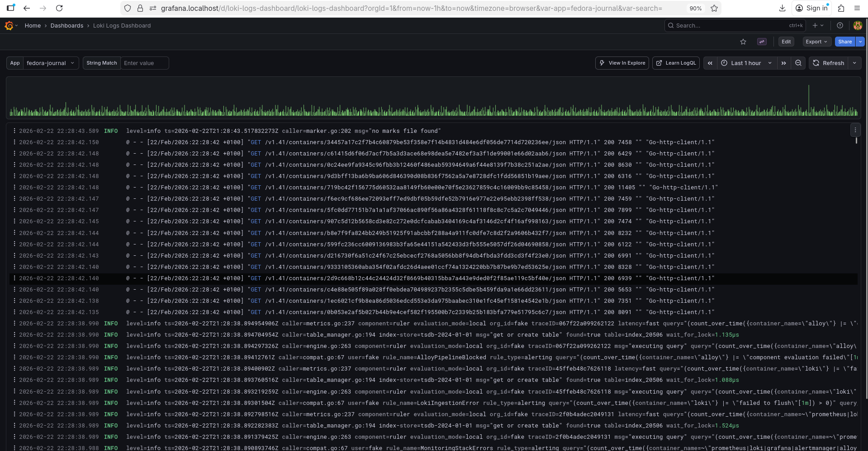The image size is (868, 451).
Task: Click the log line for container 0b053e2af5b027
Action: click(433, 312)
